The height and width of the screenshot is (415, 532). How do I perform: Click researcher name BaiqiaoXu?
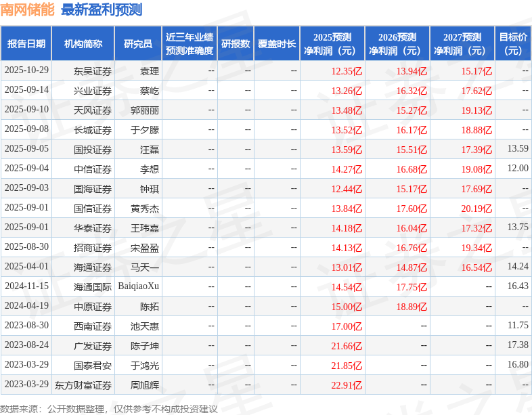point(139,286)
